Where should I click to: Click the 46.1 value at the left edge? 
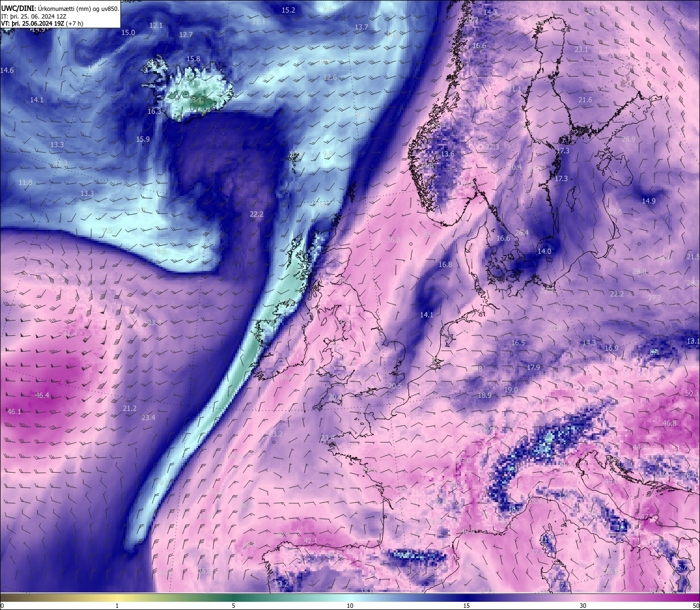(x=14, y=411)
